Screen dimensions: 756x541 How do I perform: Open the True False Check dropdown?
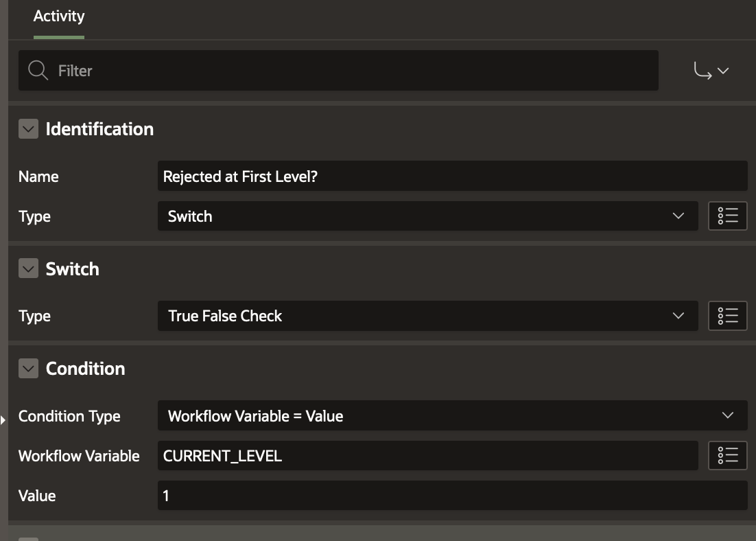coord(427,316)
